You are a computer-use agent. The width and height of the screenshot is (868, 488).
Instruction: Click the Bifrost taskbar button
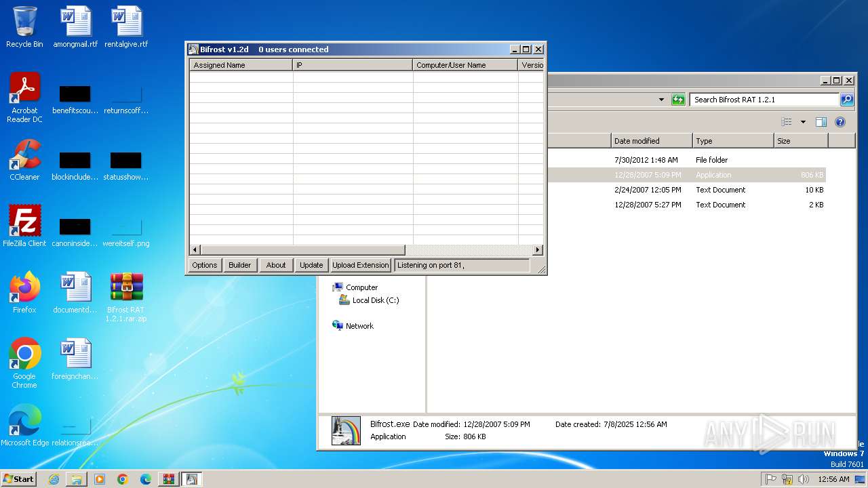(x=192, y=479)
